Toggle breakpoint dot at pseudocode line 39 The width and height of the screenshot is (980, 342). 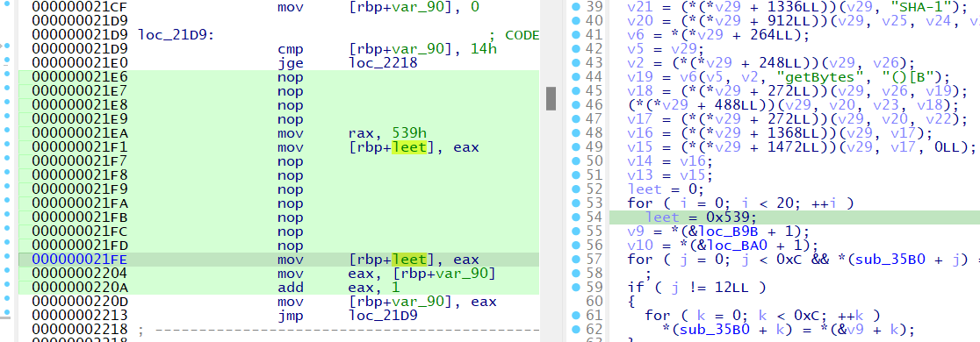(576, 7)
